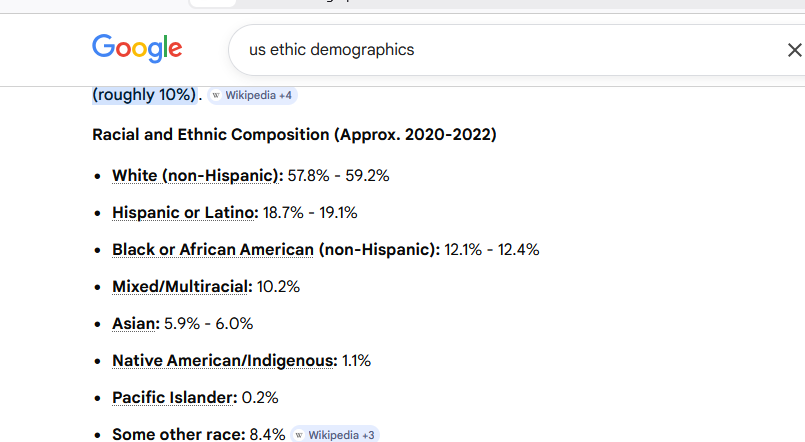
Task: Click the 5.9% - 6.0% figure
Action: [209, 323]
